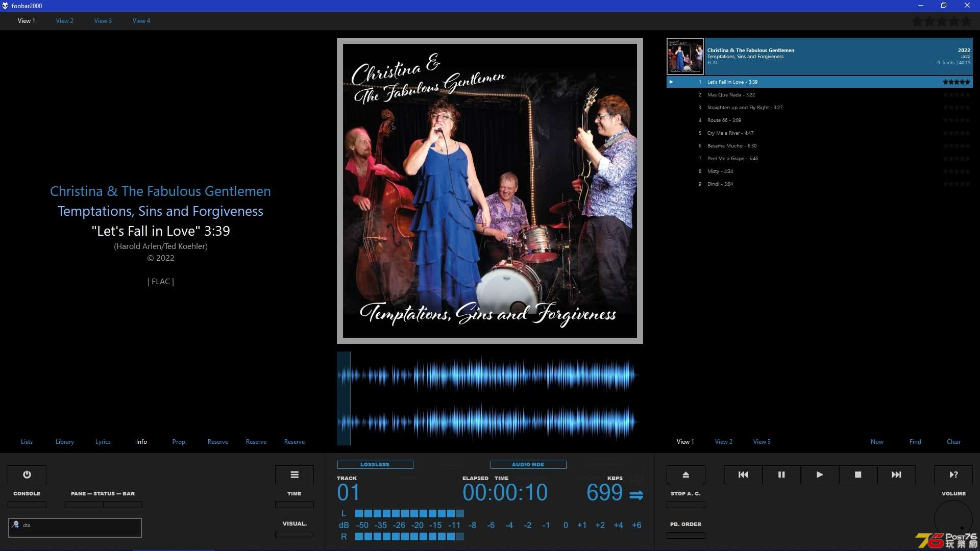Click the large album cover artwork
The width and height of the screenshot is (980, 551).
[490, 191]
